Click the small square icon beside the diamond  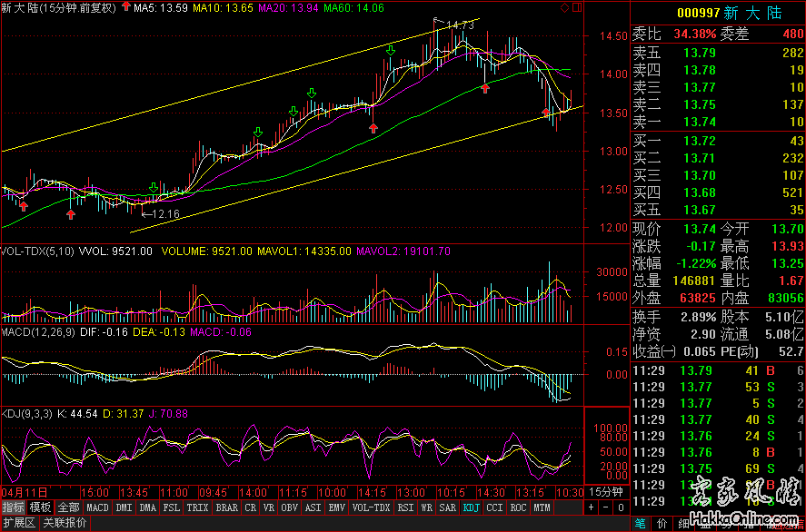pos(575,7)
